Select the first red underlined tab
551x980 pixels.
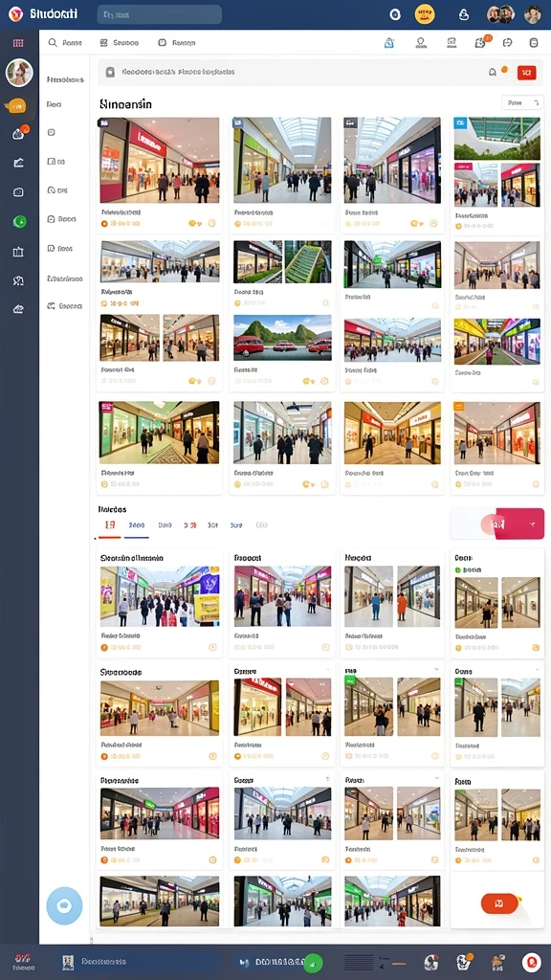pos(110,526)
